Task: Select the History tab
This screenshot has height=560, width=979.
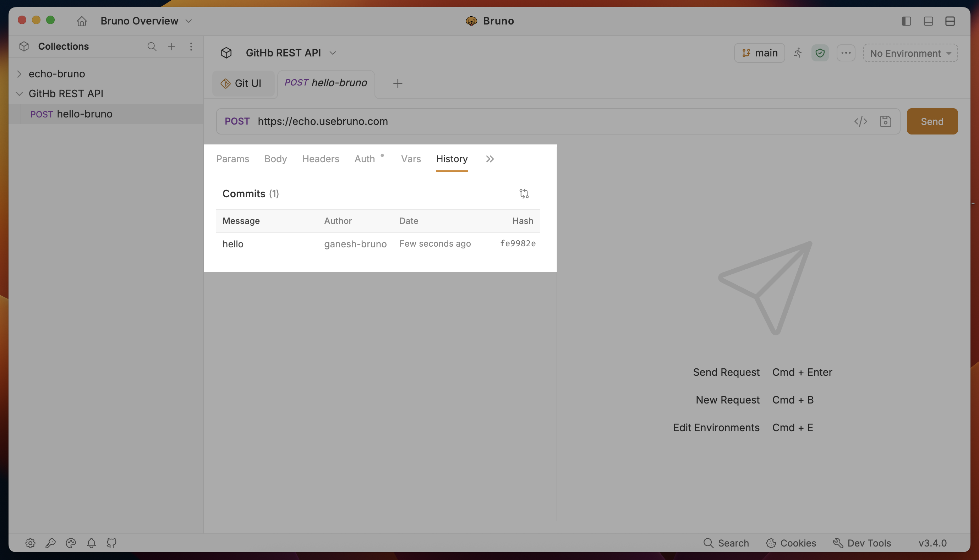Action: [452, 159]
